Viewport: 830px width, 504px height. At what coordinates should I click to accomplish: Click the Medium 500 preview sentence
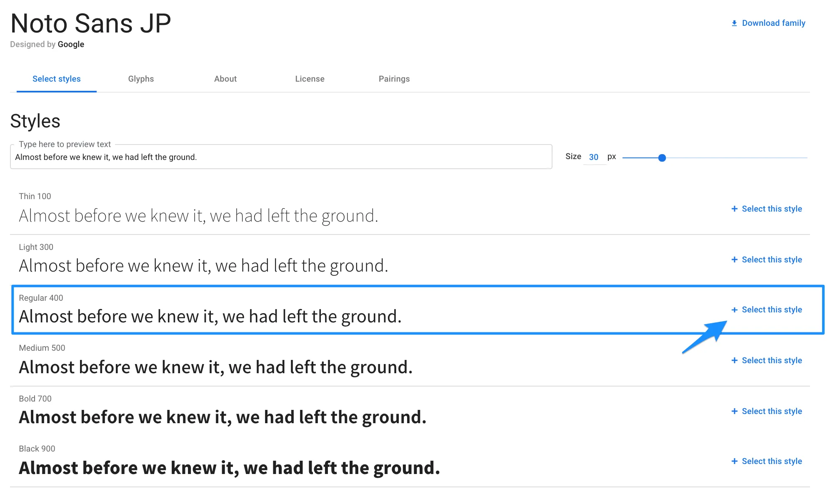[215, 367]
